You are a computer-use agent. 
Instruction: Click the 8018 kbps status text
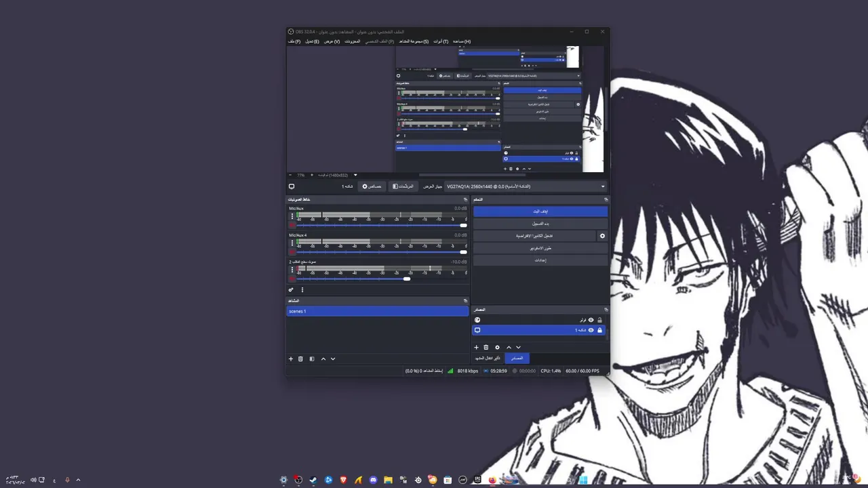pos(468,371)
